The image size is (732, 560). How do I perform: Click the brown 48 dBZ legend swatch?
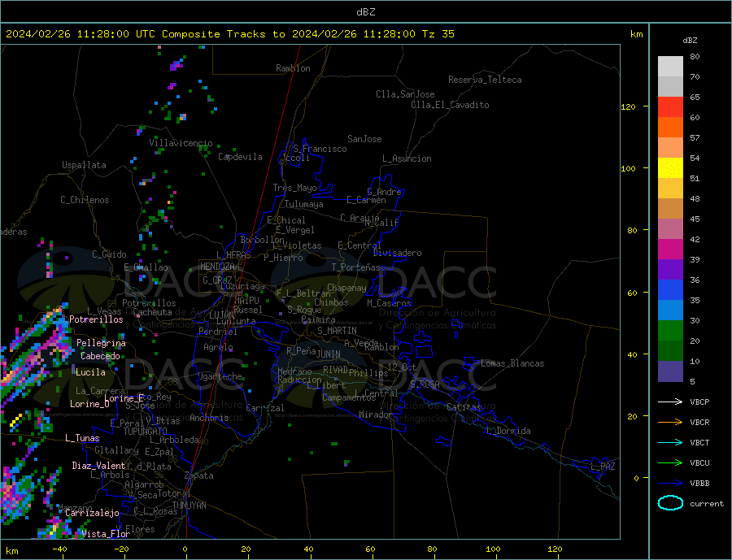[670, 209]
